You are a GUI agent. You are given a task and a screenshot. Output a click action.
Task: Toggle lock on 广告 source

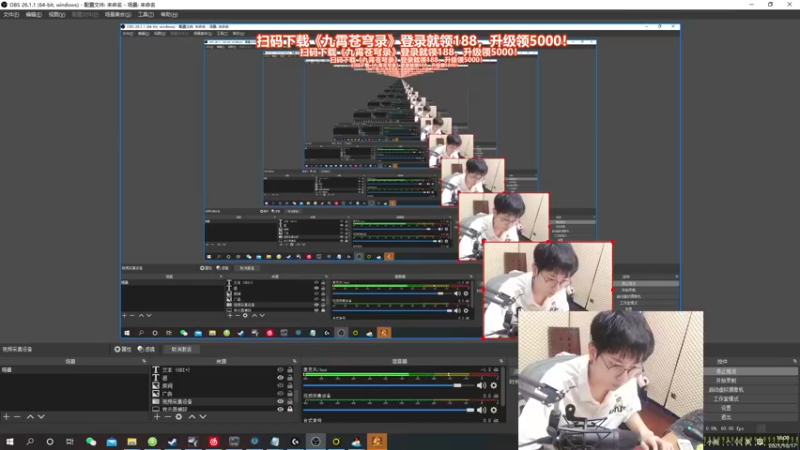[290, 393]
